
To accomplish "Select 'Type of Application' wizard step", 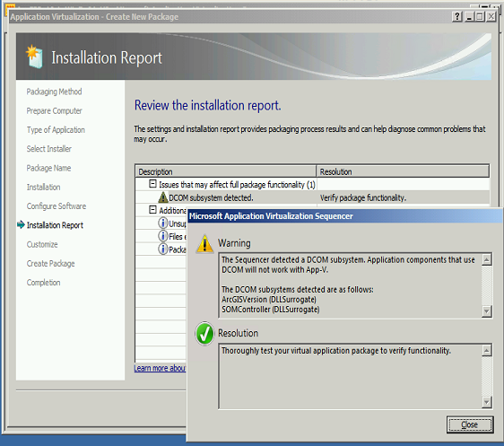I will 56,130.
